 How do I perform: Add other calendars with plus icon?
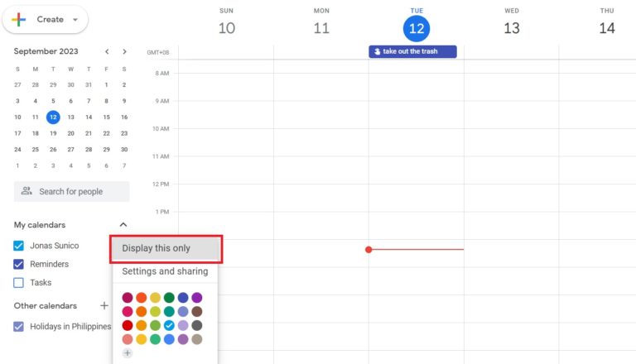[104, 305]
